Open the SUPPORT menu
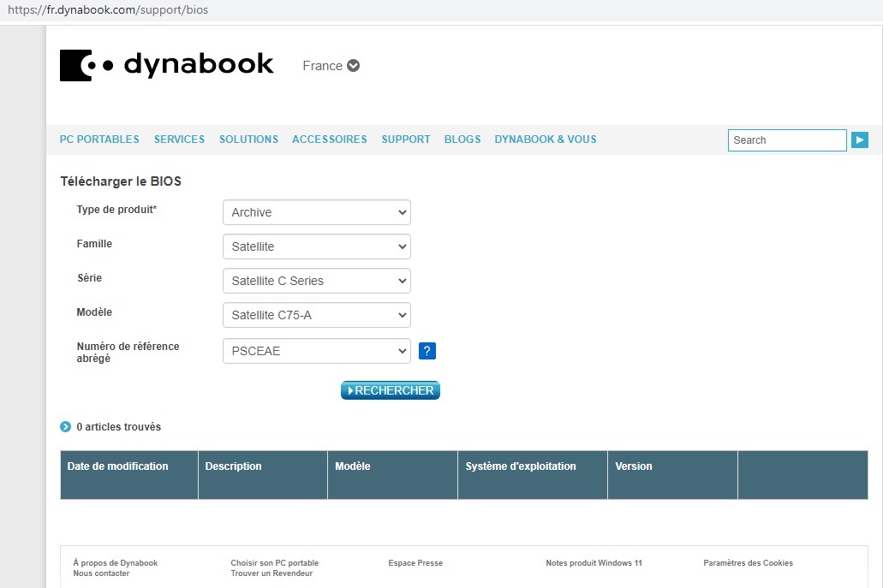The image size is (883, 588). pos(405,139)
